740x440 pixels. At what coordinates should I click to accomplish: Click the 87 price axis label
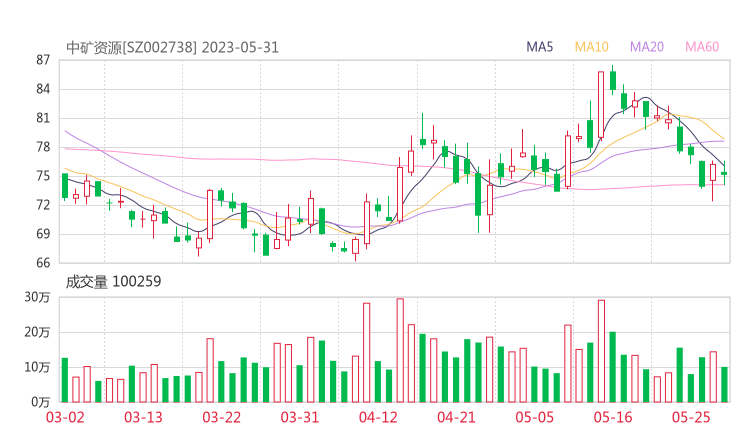[43, 60]
